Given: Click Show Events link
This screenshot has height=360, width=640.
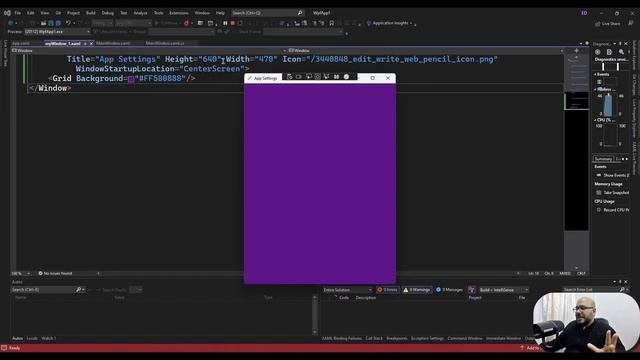Looking at the screenshot, I should [x=616, y=175].
